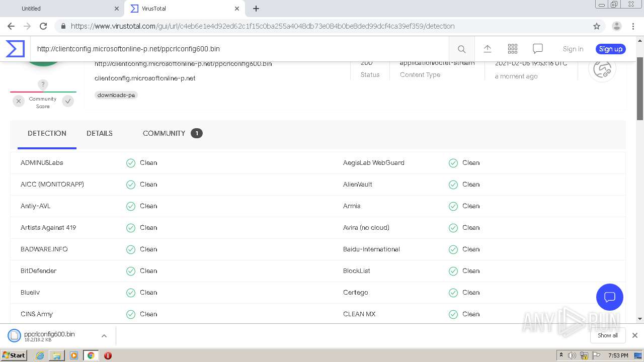Click Avira (no cloud) vendor name
Image resolution: width=644 pixels, height=362 pixels.
click(366, 228)
